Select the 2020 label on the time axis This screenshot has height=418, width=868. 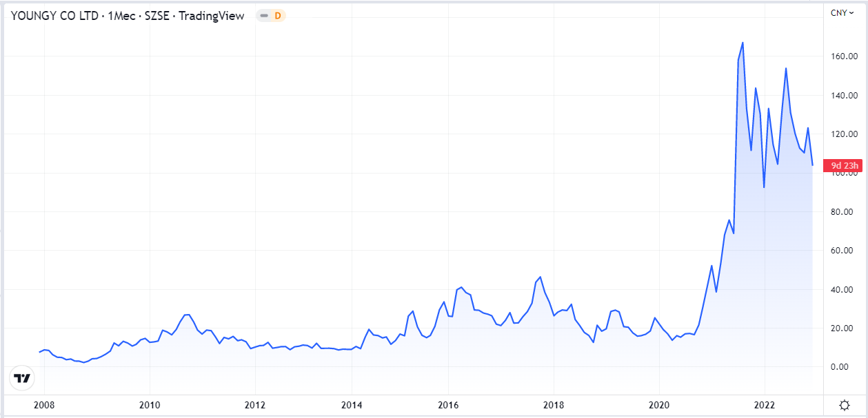tap(660, 405)
